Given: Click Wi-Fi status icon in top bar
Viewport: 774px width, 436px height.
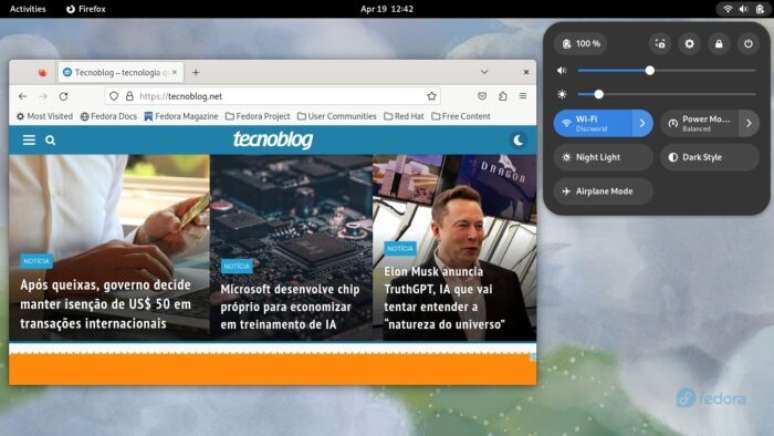Looking at the screenshot, I should coord(728,9).
